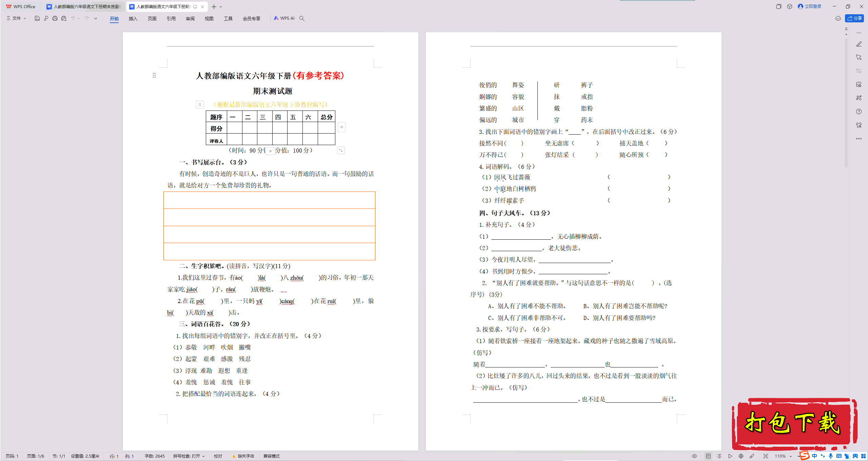The height and width of the screenshot is (461, 868).
Task: Switch to the 期末质量 document tab
Action: [x=84, y=6]
